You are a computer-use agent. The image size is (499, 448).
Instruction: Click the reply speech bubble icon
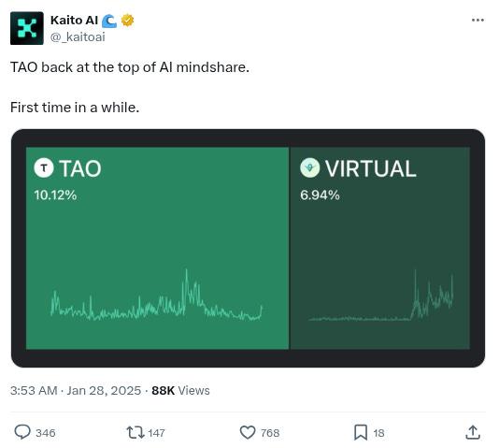coord(22,432)
